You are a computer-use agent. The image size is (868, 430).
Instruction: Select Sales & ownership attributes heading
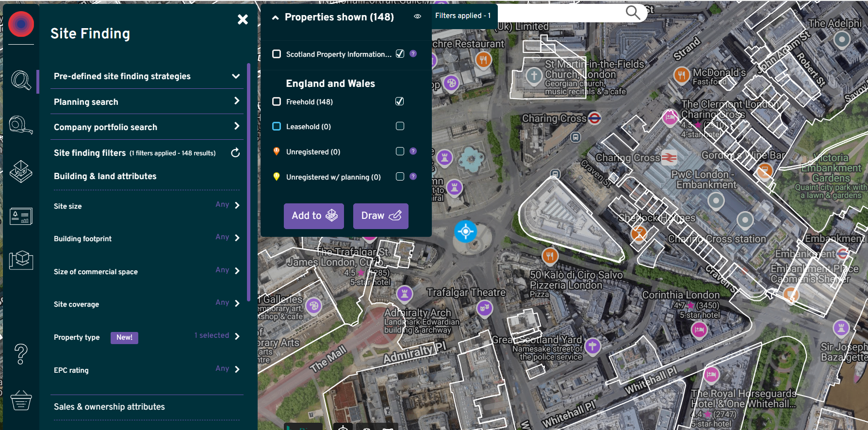[x=109, y=407]
